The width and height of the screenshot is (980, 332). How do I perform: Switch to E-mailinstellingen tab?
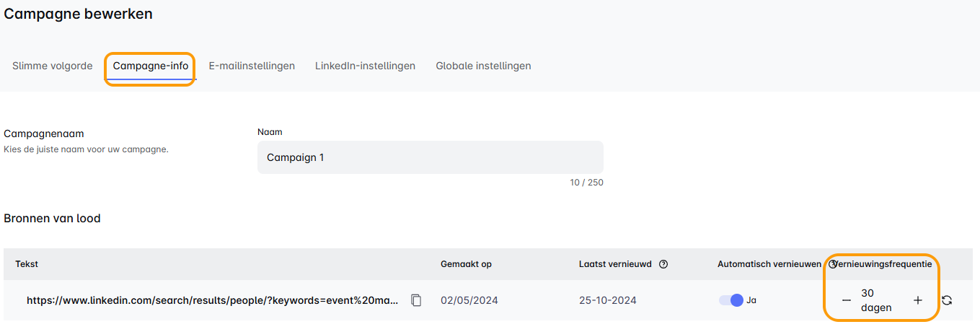[252, 66]
